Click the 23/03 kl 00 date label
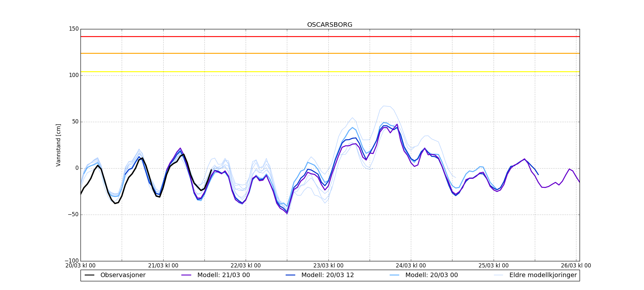 (328, 266)
